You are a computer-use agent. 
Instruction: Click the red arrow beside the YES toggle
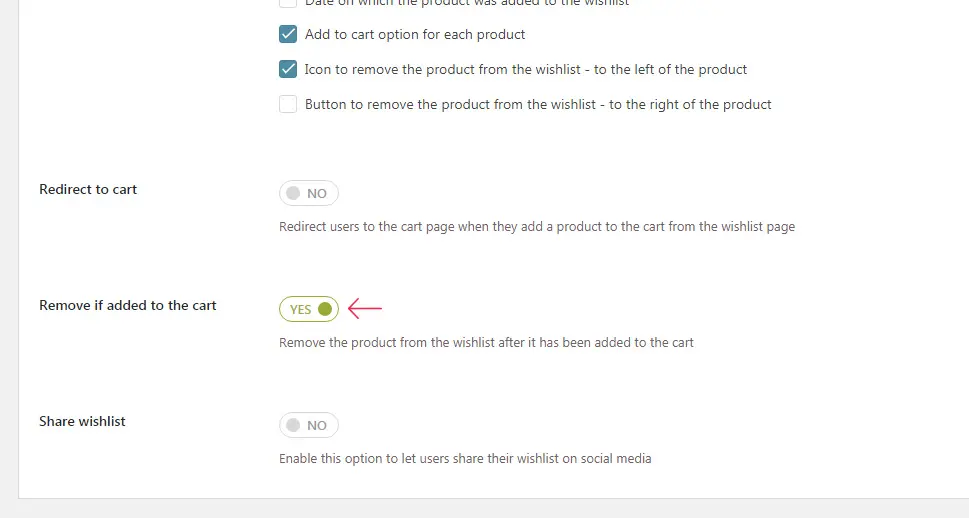click(365, 308)
